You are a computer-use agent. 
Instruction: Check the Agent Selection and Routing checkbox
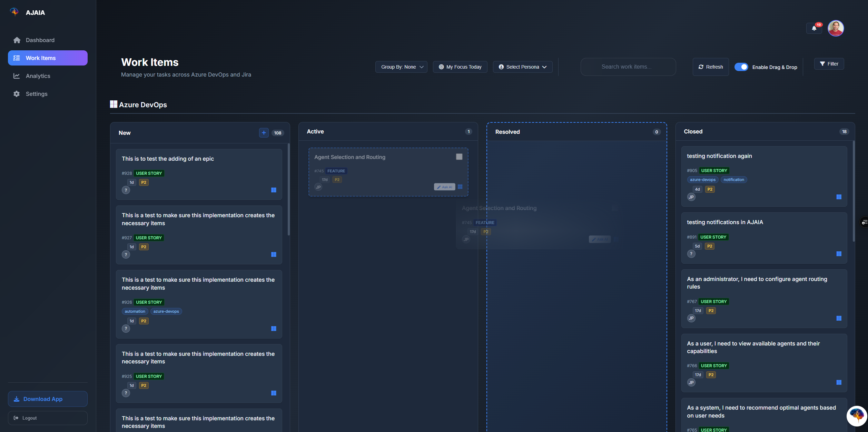point(459,157)
